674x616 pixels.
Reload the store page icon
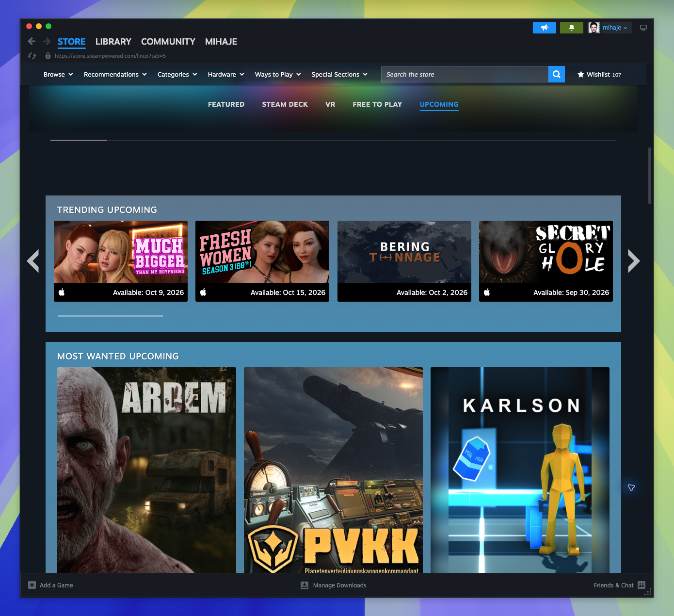[32, 56]
